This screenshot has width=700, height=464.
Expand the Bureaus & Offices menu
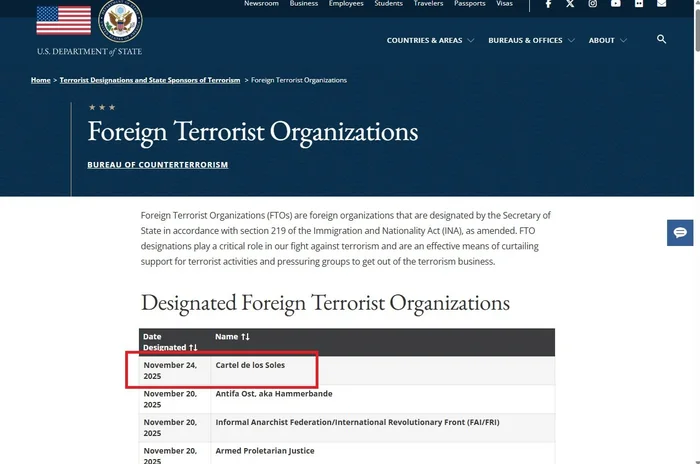click(531, 40)
